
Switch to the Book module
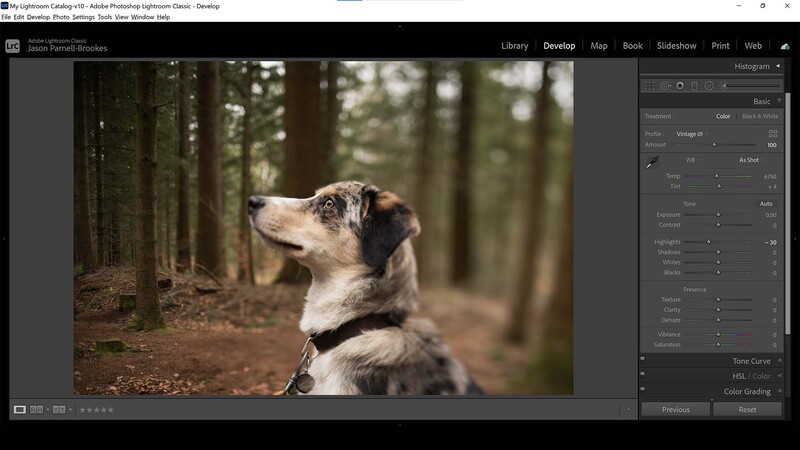[632, 46]
